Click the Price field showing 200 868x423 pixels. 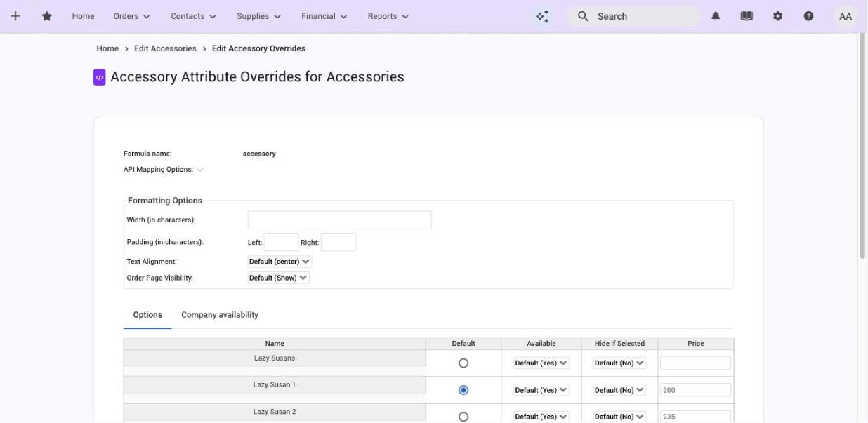(695, 390)
